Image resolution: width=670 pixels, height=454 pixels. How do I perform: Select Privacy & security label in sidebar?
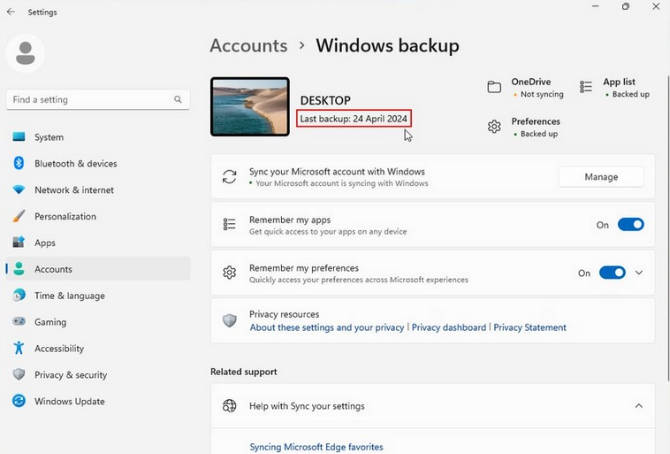click(71, 375)
